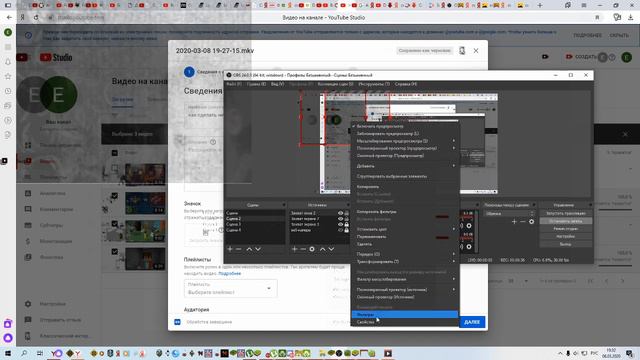This screenshot has width=640, height=360.
Task: Click Остановить запись in OBS controls
Action: [565, 221]
